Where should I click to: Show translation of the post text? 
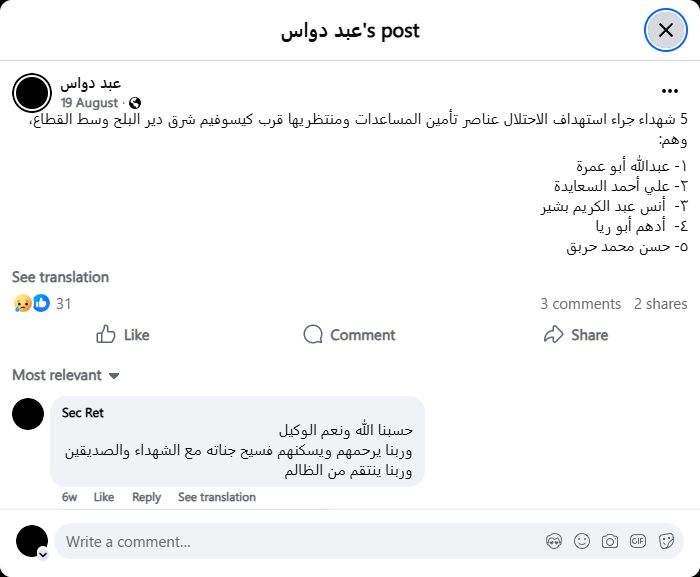pyautogui.click(x=60, y=277)
